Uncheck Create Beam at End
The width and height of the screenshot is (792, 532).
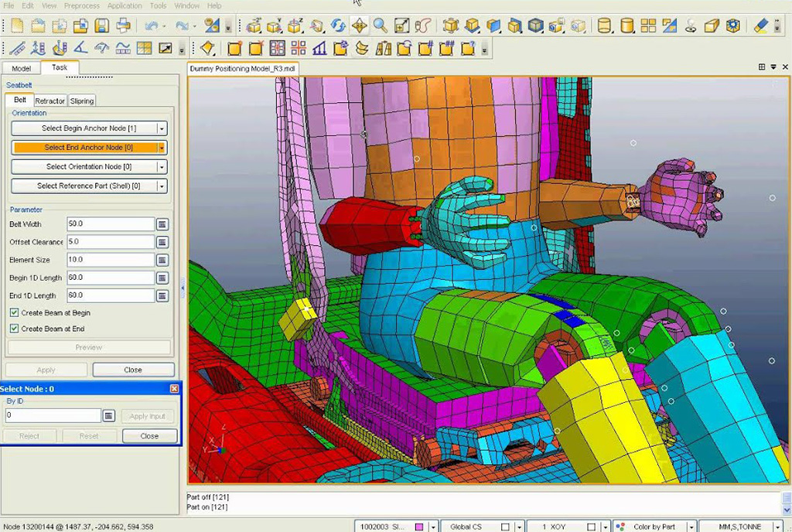[x=15, y=329]
